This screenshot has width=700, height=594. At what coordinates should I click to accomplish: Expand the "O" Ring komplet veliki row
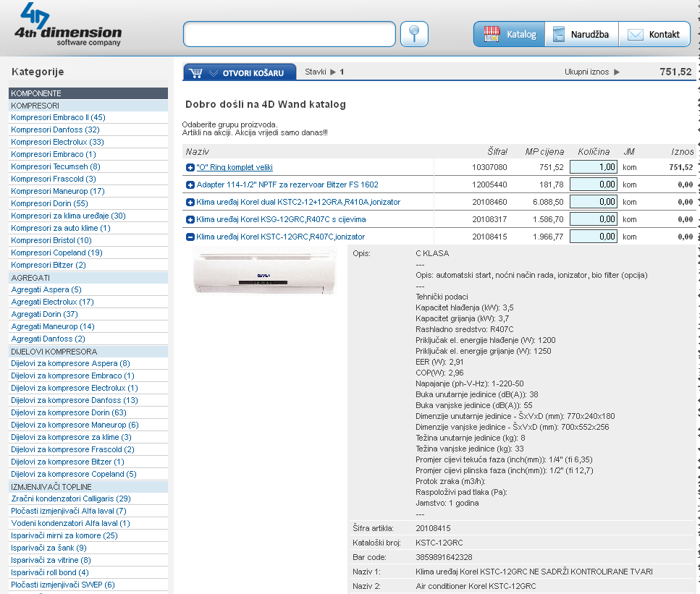[190, 167]
